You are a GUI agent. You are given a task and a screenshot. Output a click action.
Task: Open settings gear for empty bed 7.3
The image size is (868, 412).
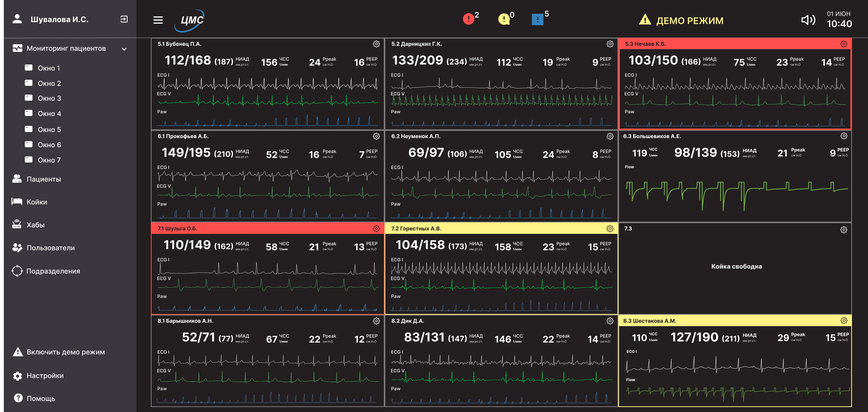(844, 230)
